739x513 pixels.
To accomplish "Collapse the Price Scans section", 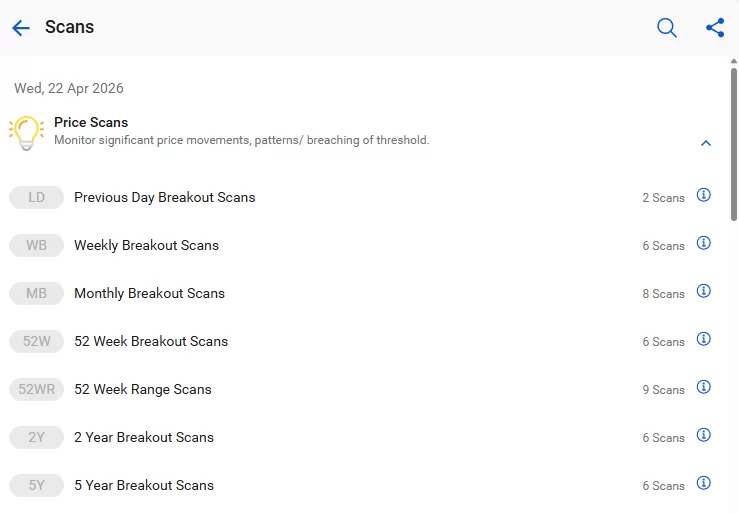I will [x=706, y=143].
